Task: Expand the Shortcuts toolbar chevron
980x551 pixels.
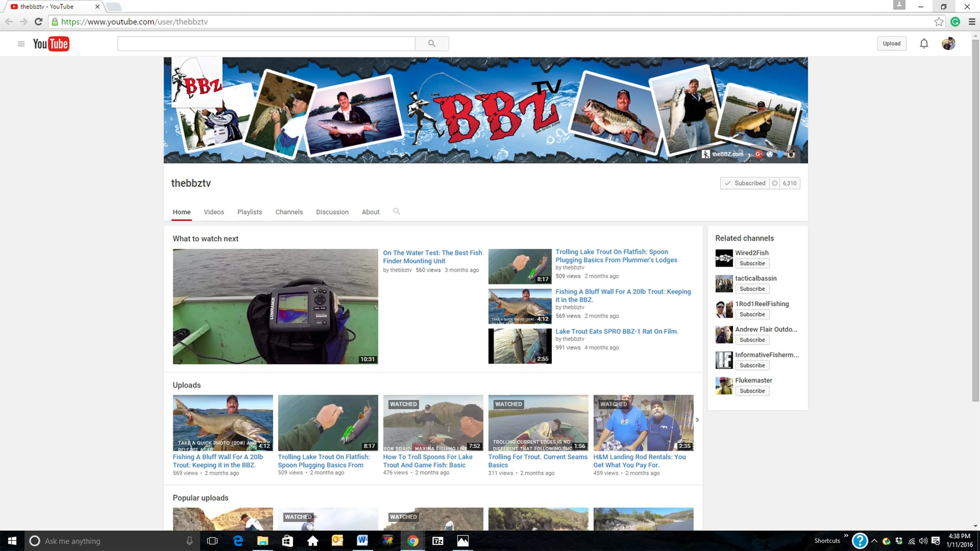Action: point(846,535)
